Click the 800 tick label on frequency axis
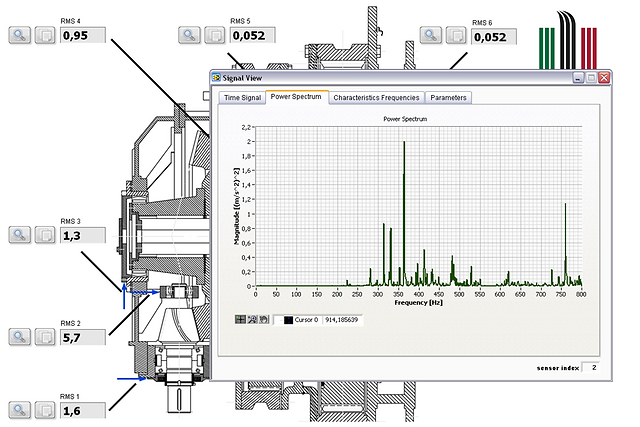The width and height of the screenshot is (640, 427). [581, 294]
